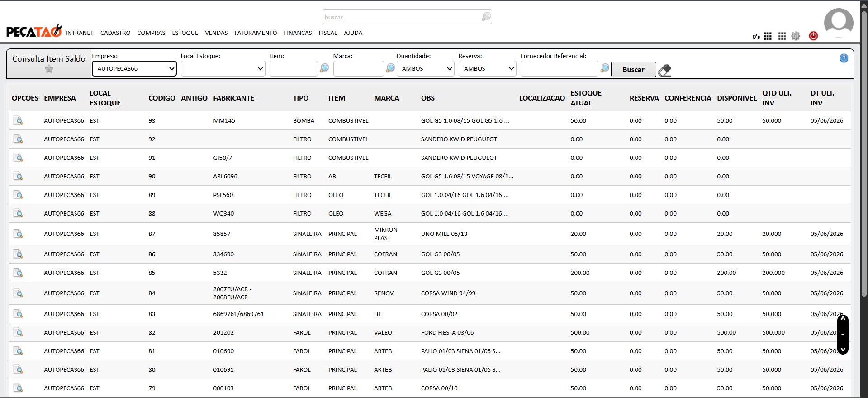
Task: Open details icon for codigo 93 row
Action: coord(18,120)
